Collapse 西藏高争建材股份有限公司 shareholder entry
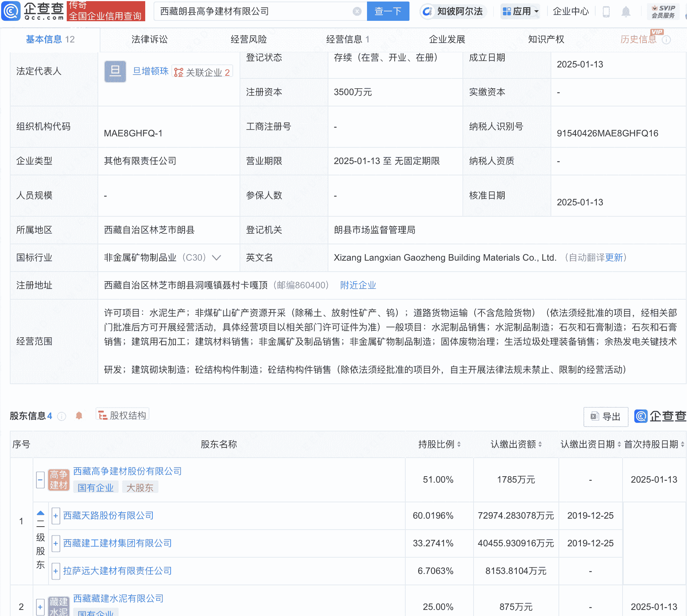 (40, 479)
